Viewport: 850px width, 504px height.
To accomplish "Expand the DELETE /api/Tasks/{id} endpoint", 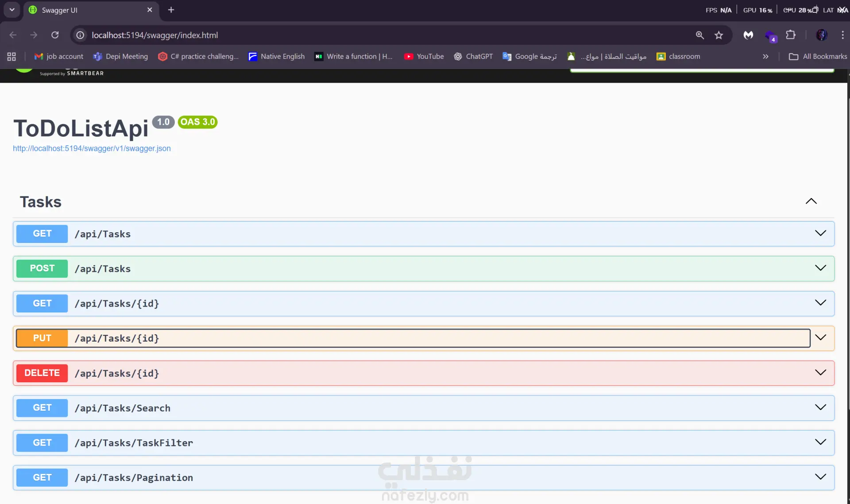I will click(x=820, y=373).
